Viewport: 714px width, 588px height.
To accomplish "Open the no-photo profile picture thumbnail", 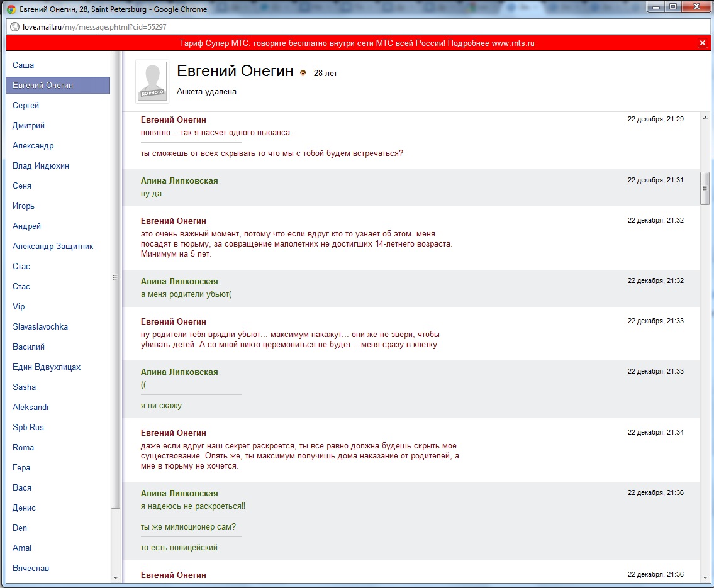I will [152, 82].
